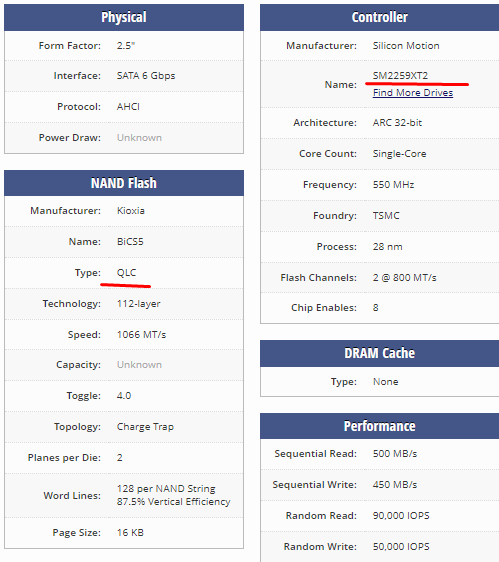Viewport: 499px width, 562px height.
Task: Select the SM2259XT2 controller name text
Action: (x=400, y=76)
